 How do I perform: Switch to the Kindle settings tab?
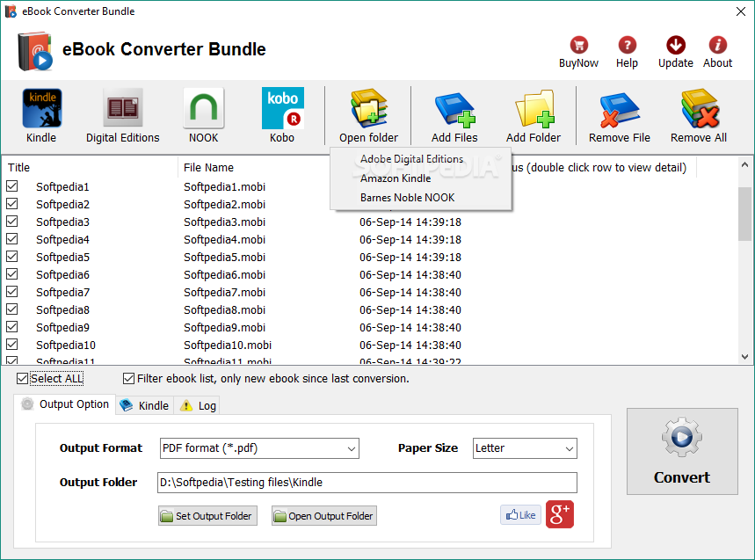tap(144, 405)
